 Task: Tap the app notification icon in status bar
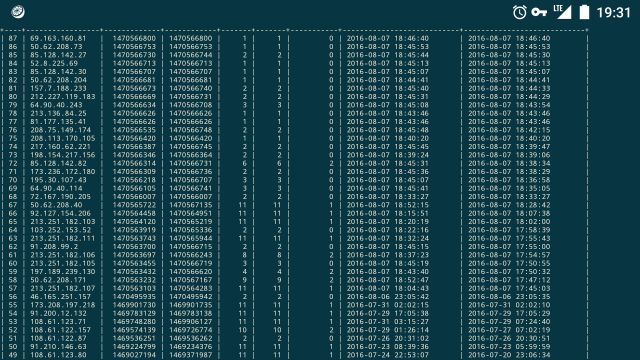coord(18,12)
